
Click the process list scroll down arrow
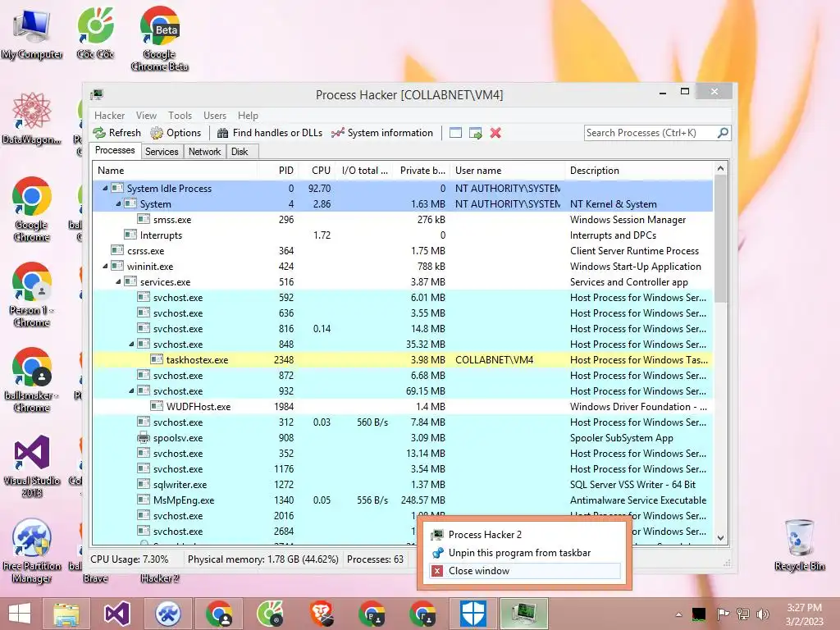coord(720,537)
